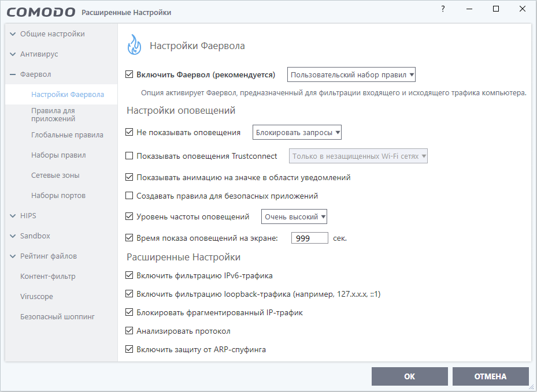Expand the Sandbox section
This screenshot has height=392, width=537.
tap(13, 236)
